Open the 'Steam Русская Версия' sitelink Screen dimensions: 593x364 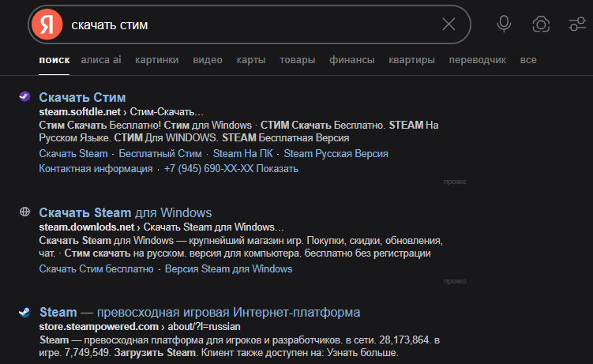[336, 153]
